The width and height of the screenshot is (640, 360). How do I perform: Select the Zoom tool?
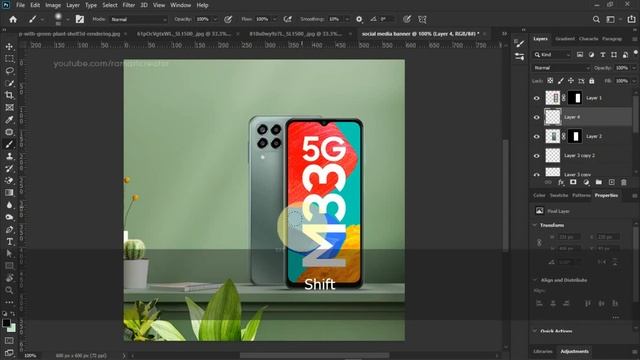pyautogui.click(x=9, y=290)
